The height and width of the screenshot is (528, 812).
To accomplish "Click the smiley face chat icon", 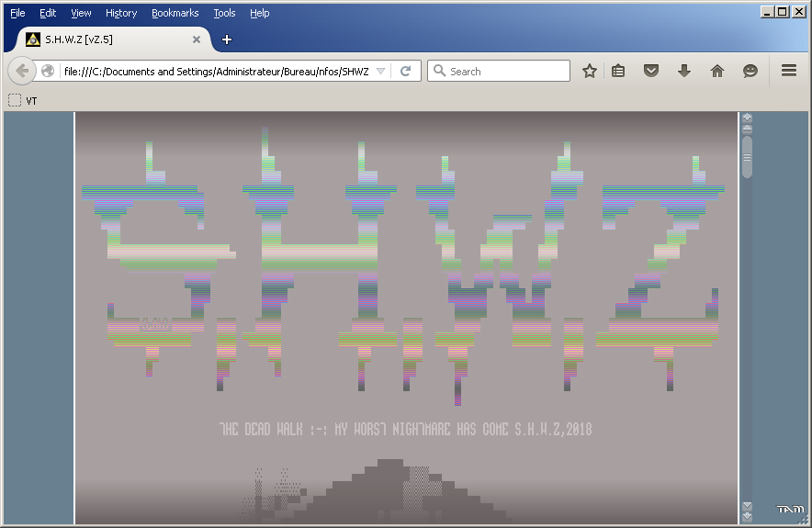I will 750,71.
